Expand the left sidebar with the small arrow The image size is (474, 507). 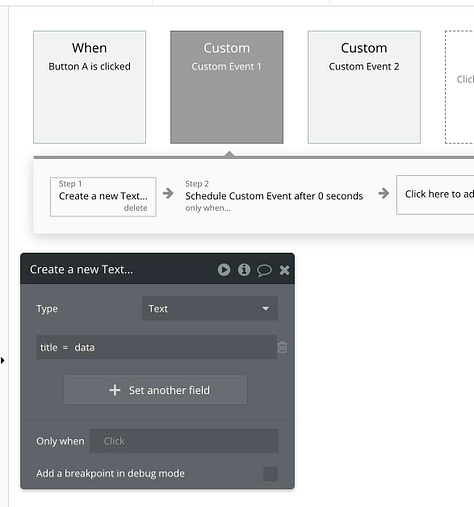(x=3, y=360)
